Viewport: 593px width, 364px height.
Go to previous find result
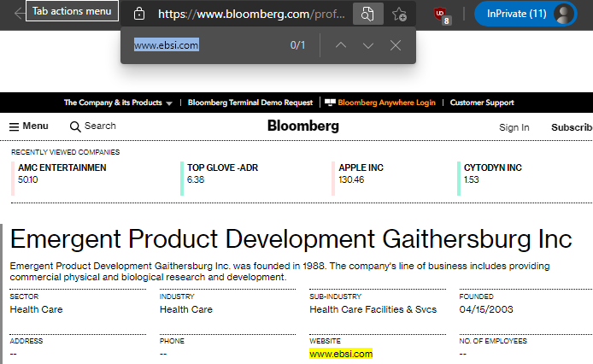point(341,45)
